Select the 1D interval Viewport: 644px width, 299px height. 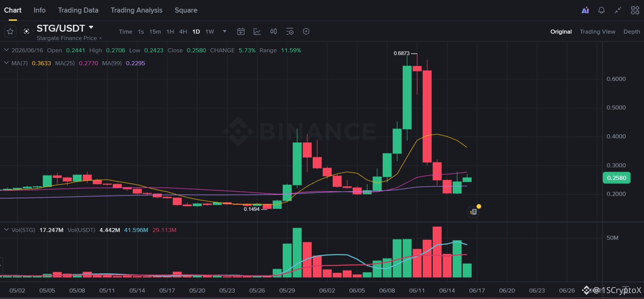[x=196, y=32]
